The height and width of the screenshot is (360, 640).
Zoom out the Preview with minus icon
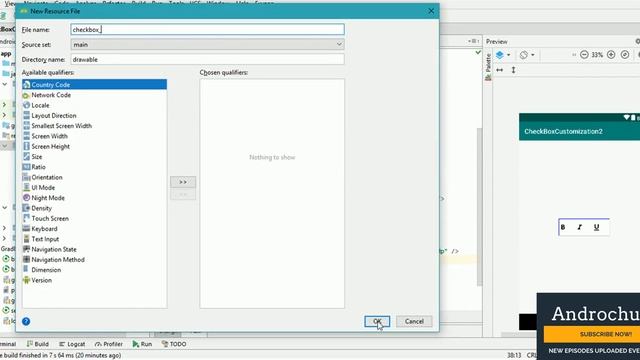pyautogui.click(x=584, y=55)
